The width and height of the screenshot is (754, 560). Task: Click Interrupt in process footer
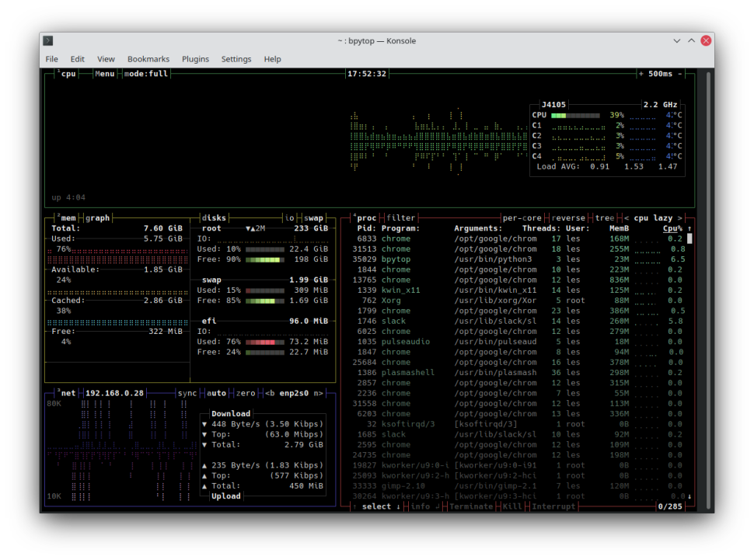(x=553, y=506)
